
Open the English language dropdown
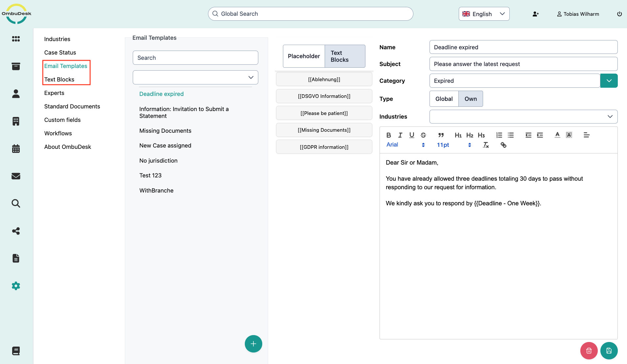pos(484,14)
